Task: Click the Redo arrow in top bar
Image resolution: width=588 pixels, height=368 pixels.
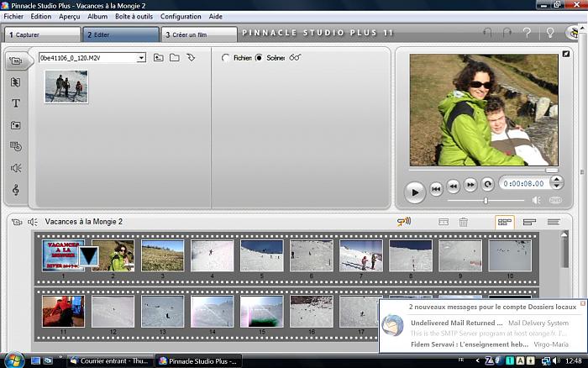Action: click(x=507, y=33)
